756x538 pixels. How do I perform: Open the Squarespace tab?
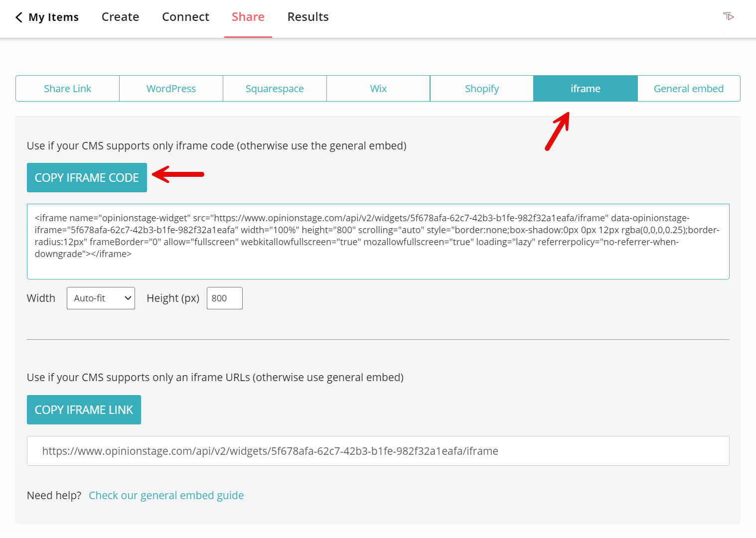click(275, 89)
